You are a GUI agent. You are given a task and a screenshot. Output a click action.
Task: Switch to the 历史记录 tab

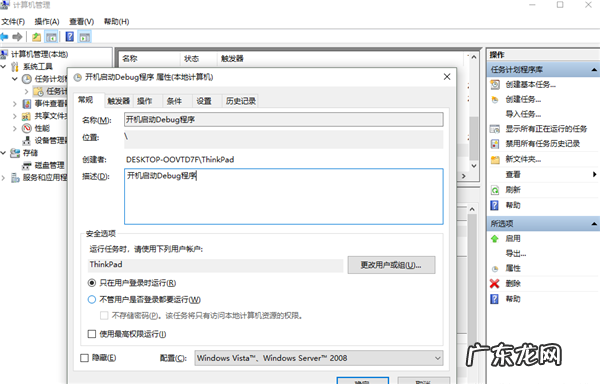[x=241, y=101]
